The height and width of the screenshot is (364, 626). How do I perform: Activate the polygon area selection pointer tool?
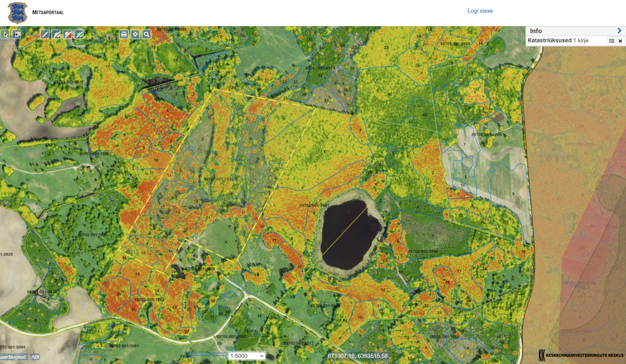[x=17, y=35]
